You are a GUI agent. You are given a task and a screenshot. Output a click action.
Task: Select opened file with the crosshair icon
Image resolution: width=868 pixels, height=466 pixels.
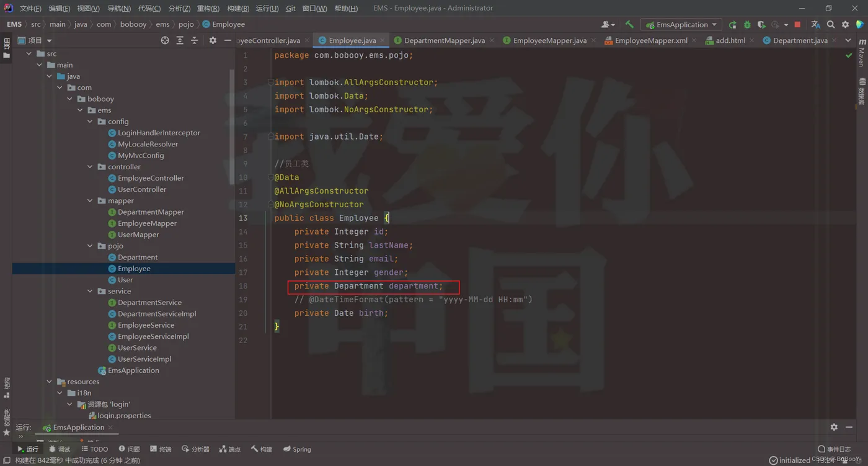click(x=165, y=40)
